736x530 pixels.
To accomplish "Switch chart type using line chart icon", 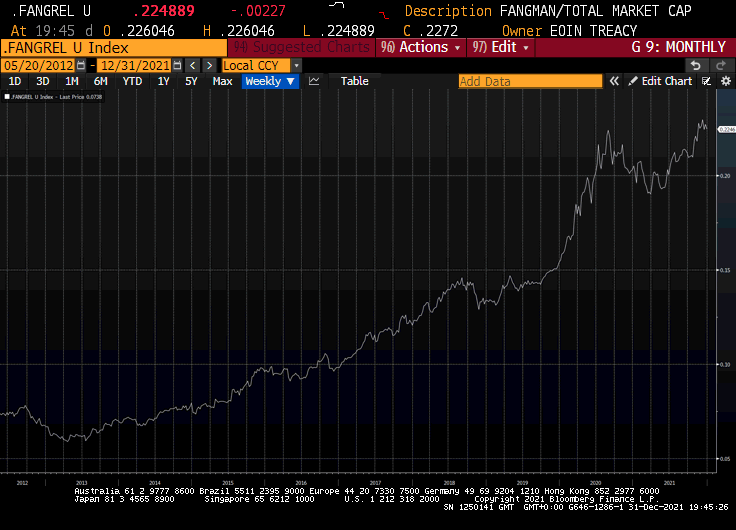I will (x=314, y=81).
